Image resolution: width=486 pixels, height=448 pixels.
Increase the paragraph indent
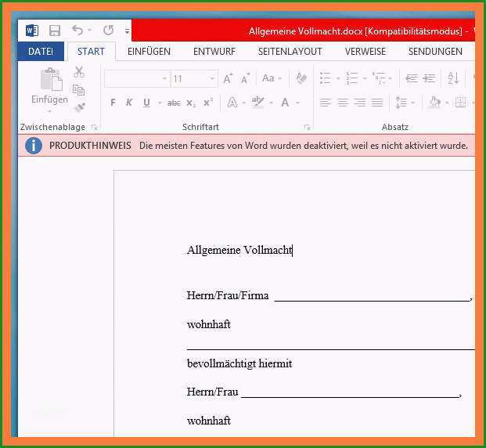click(x=430, y=78)
